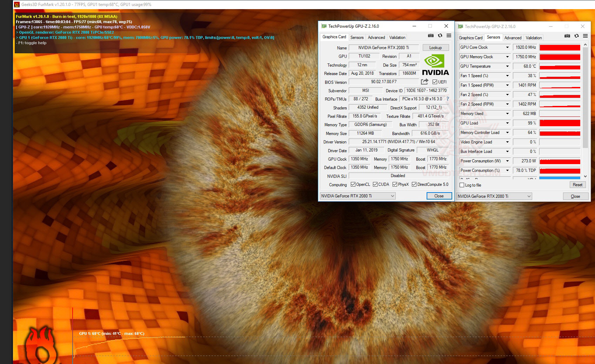Open the Fan 1 Speed (RPM) dropdown
This screenshot has width=595, height=364.
(x=507, y=85)
